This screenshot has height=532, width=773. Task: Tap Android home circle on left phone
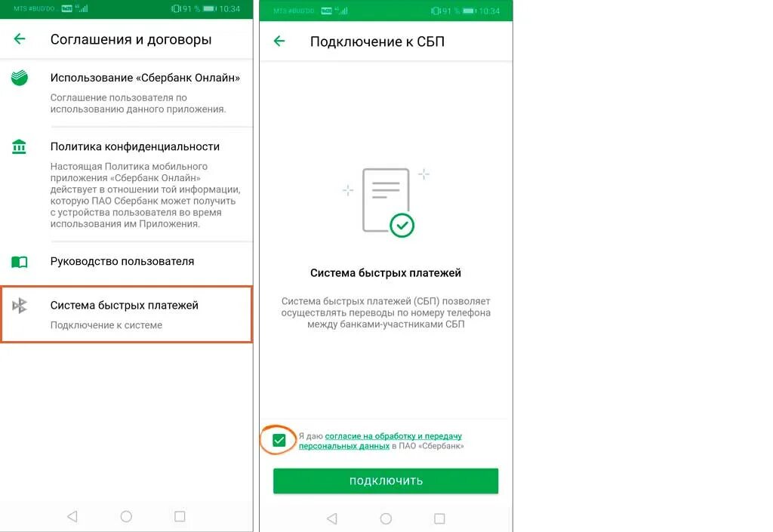(x=126, y=516)
